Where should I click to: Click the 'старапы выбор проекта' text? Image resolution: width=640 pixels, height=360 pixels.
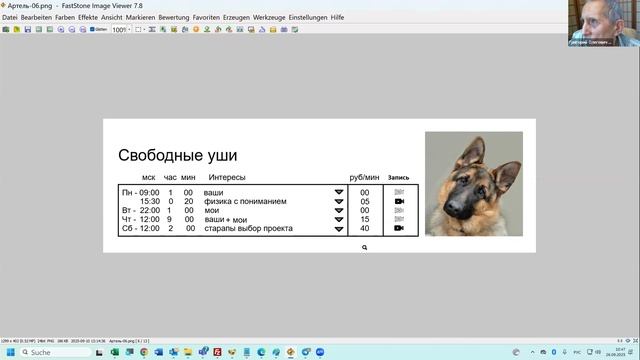pyautogui.click(x=249, y=228)
